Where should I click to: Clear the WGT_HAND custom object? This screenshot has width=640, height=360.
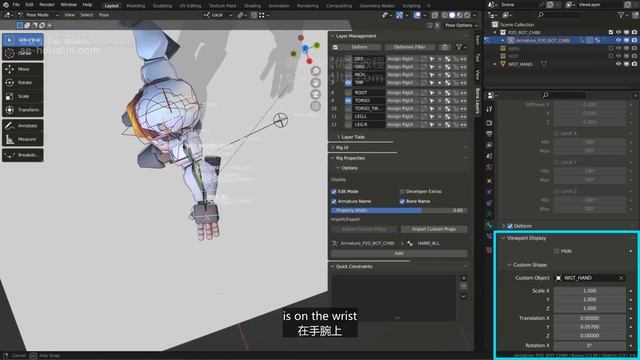coord(621,278)
